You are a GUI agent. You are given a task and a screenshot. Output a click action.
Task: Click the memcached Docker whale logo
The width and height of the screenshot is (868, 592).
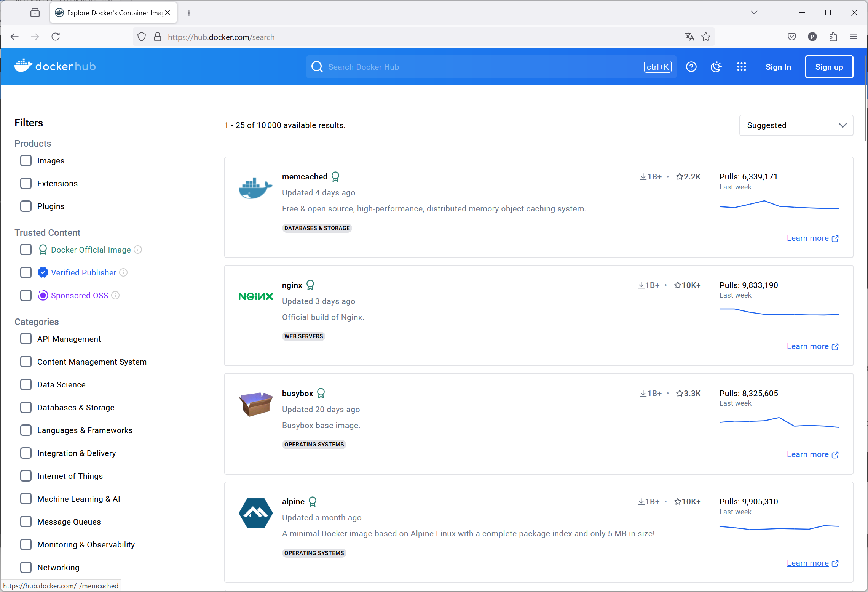click(255, 188)
